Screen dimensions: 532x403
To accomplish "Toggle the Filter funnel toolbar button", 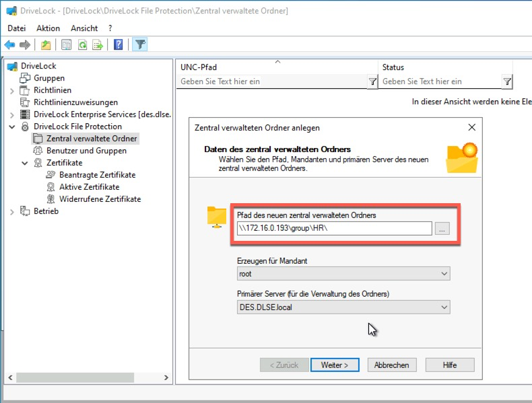I will pyautogui.click(x=140, y=44).
